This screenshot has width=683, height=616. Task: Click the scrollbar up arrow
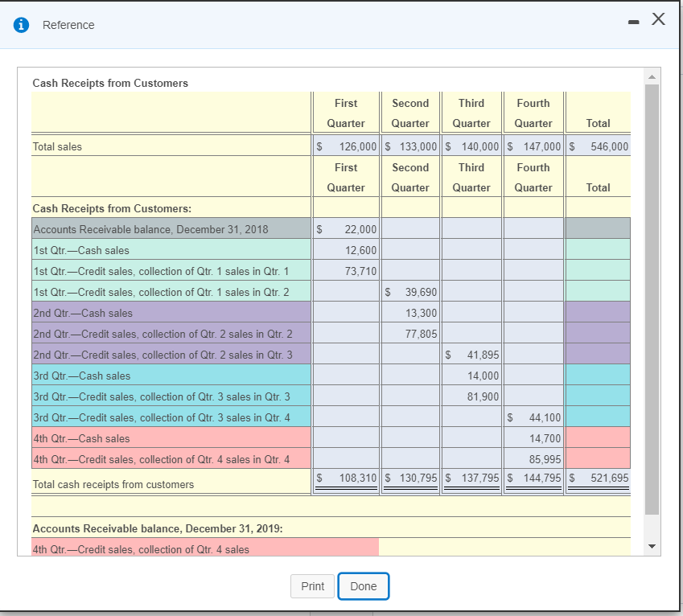point(652,77)
